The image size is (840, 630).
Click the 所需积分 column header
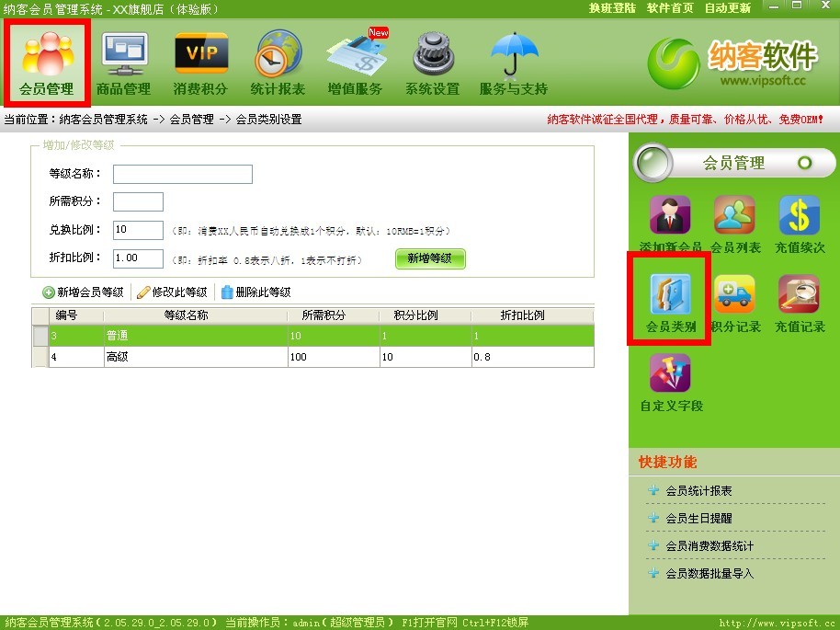[334, 315]
